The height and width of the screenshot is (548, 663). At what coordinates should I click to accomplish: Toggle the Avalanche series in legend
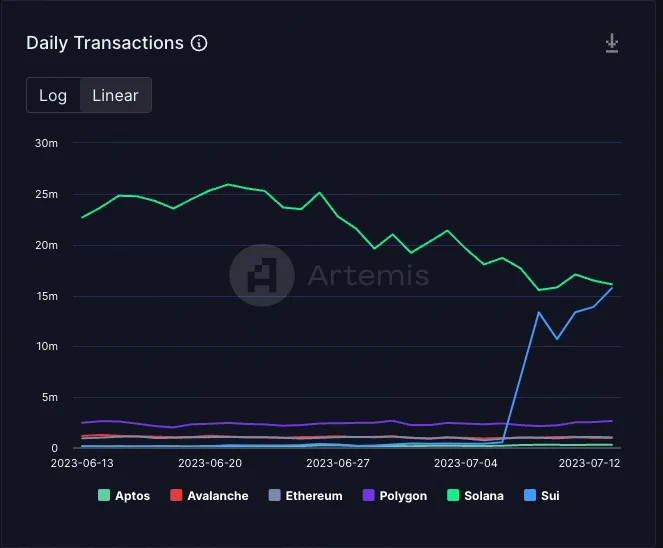[209, 496]
